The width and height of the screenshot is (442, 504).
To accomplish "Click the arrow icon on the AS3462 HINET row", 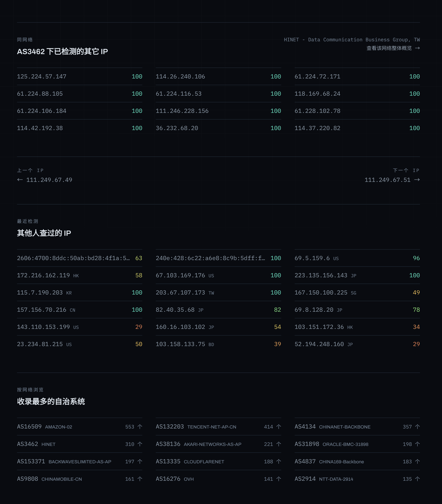I will (140, 444).
